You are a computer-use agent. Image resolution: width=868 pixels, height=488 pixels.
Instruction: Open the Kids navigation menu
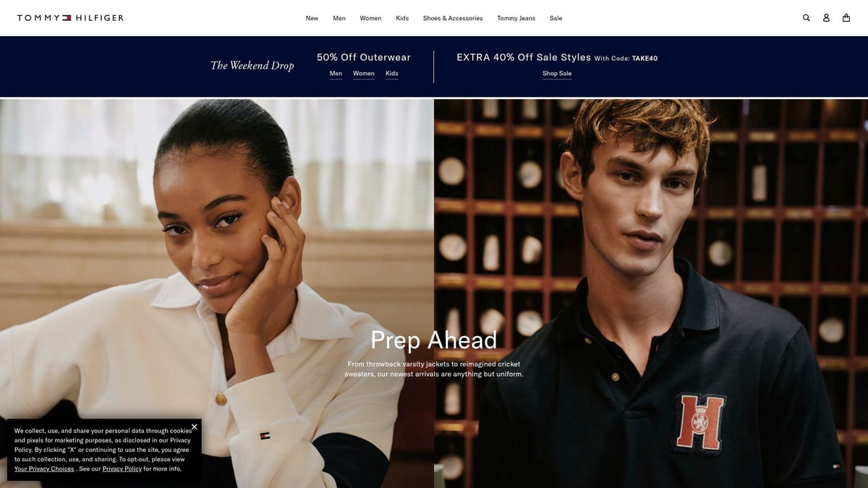[x=402, y=18]
